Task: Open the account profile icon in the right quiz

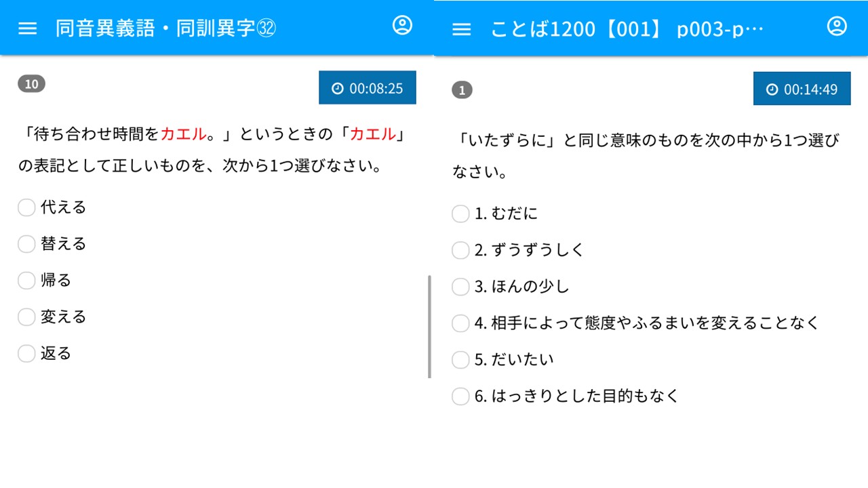Action: coord(837,27)
